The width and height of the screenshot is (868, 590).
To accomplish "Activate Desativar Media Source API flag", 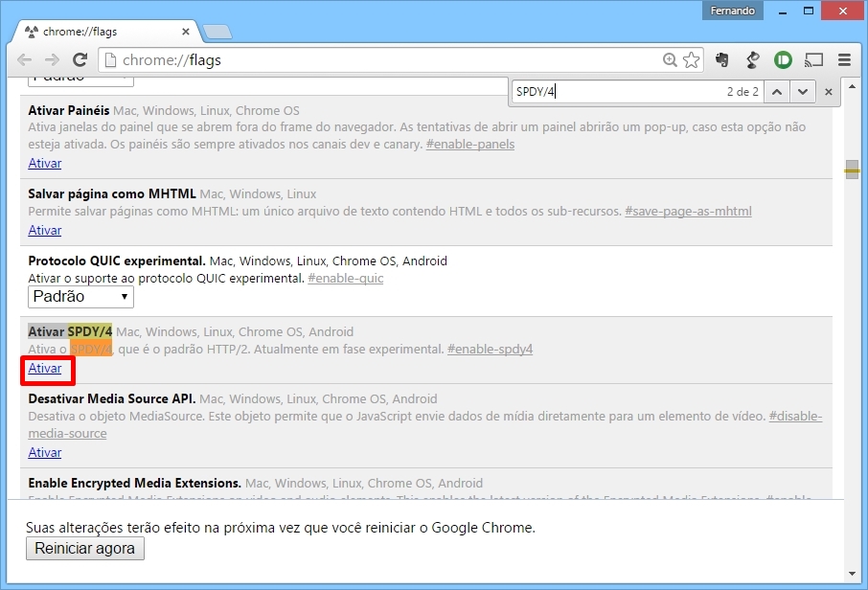I will pyautogui.click(x=45, y=453).
